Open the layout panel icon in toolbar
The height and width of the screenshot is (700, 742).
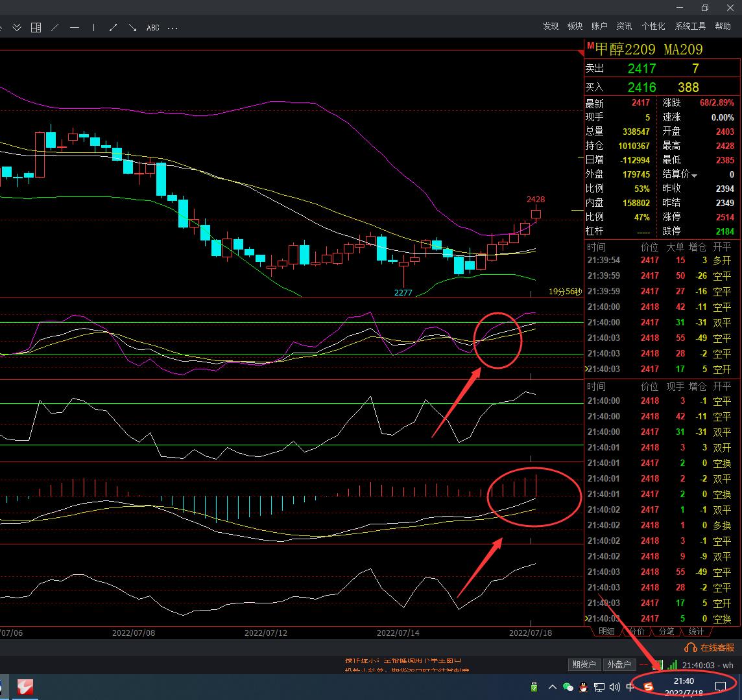(36, 28)
